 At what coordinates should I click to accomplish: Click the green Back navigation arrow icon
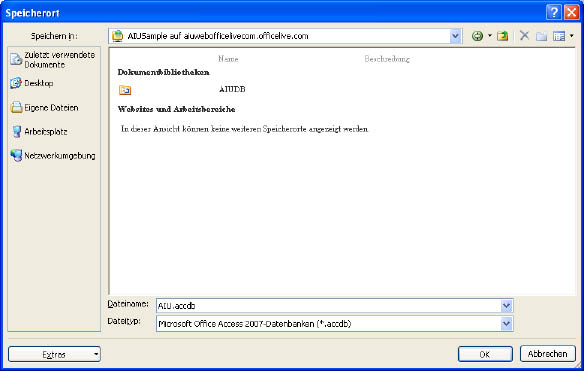click(x=477, y=36)
